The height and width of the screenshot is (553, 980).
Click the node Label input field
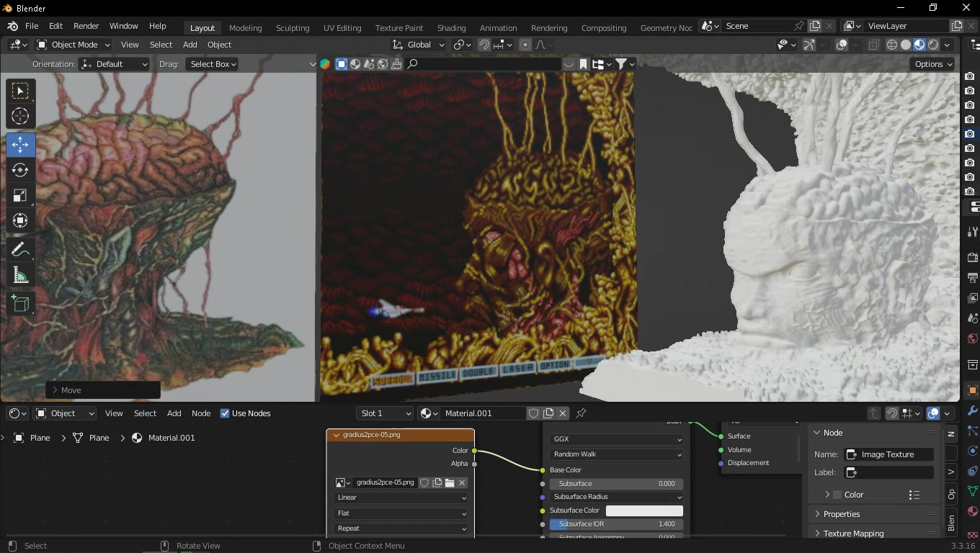pyautogui.click(x=889, y=472)
